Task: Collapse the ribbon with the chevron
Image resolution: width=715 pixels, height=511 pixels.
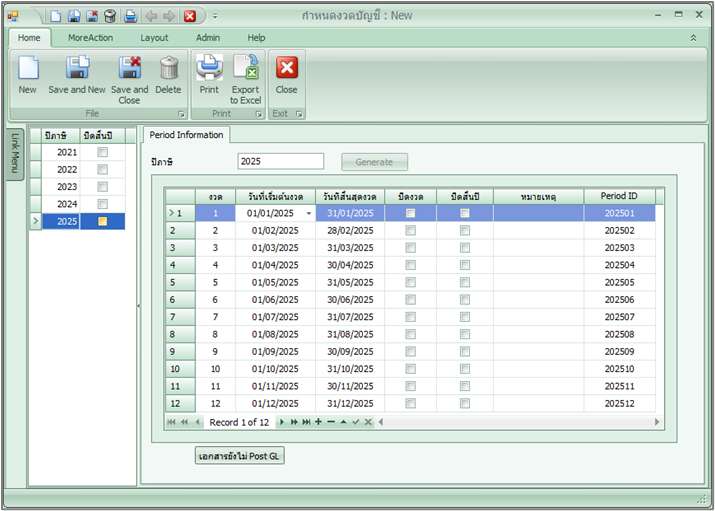Action: click(693, 38)
